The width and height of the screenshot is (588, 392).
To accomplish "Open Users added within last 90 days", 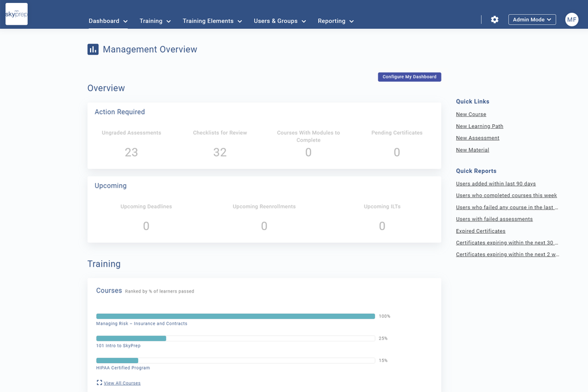I will [496, 183].
